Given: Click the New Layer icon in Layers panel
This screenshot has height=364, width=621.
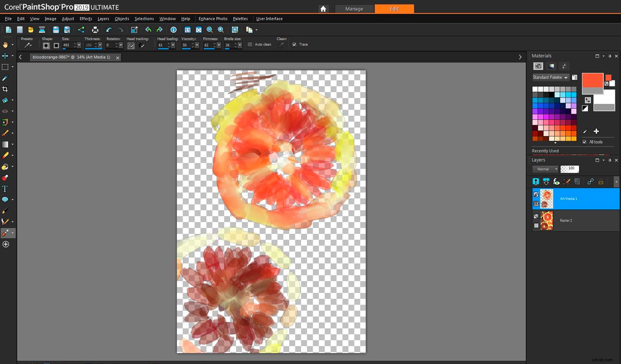Looking at the screenshot, I should click(x=536, y=182).
